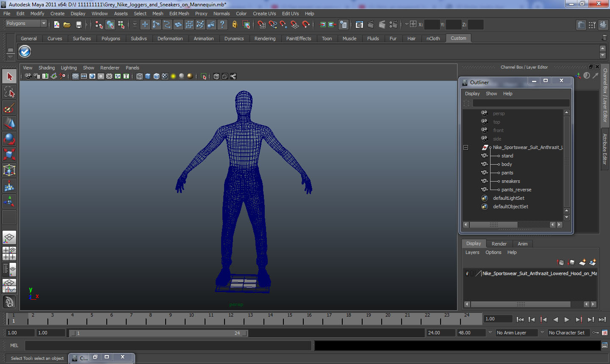This screenshot has width=610, height=364.
Task: Toggle construction history icon
Action: (344, 25)
